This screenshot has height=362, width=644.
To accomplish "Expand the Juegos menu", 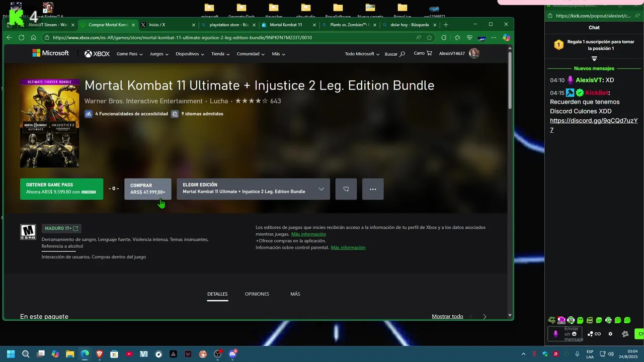I will pos(159,54).
